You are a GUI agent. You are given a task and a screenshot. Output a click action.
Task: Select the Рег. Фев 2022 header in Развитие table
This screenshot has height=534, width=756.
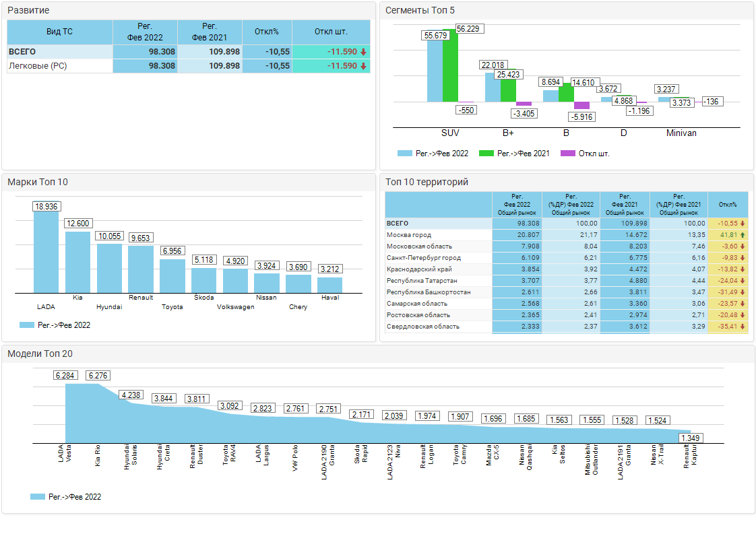pos(145,32)
